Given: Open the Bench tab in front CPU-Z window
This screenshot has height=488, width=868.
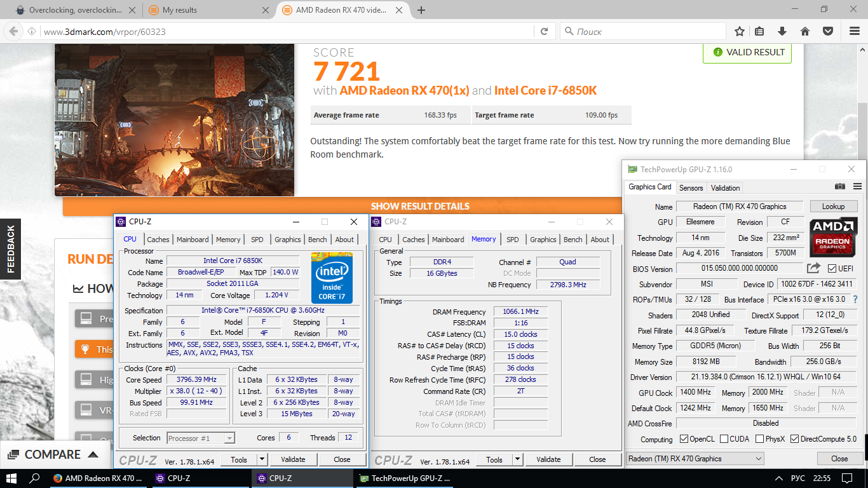Looking at the screenshot, I should [x=318, y=240].
